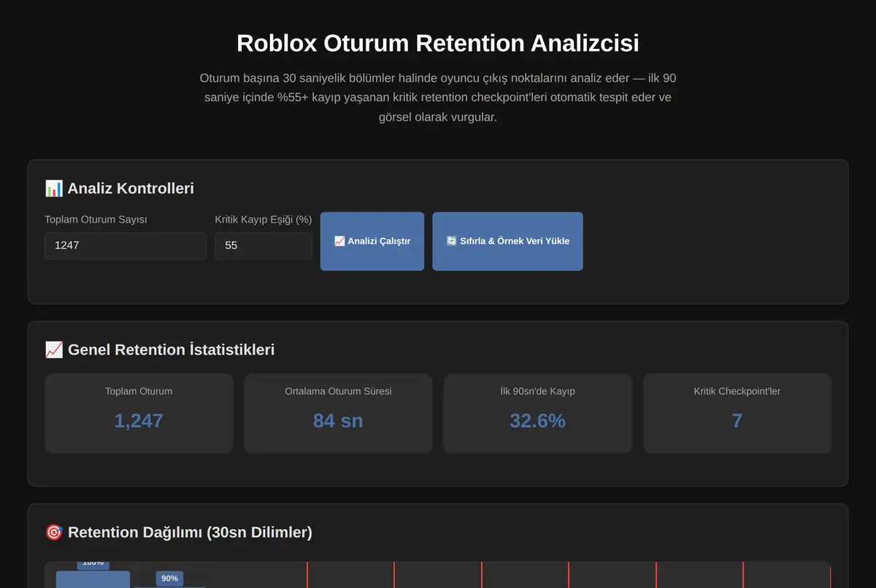The height and width of the screenshot is (588, 876).
Task: Click the Roblox Oturum Retention Analizcisi title
Action: [x=438, y=42]
